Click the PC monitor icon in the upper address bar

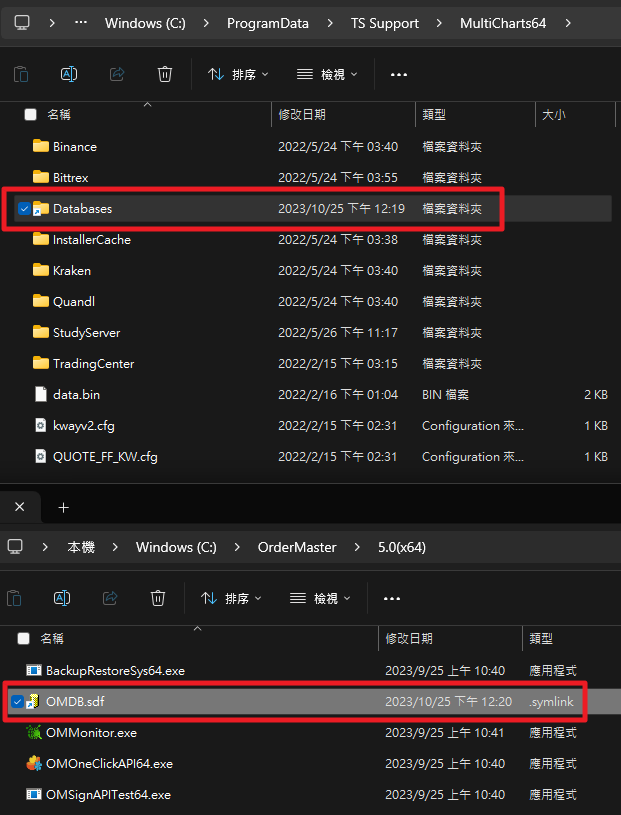click(22, 23)
